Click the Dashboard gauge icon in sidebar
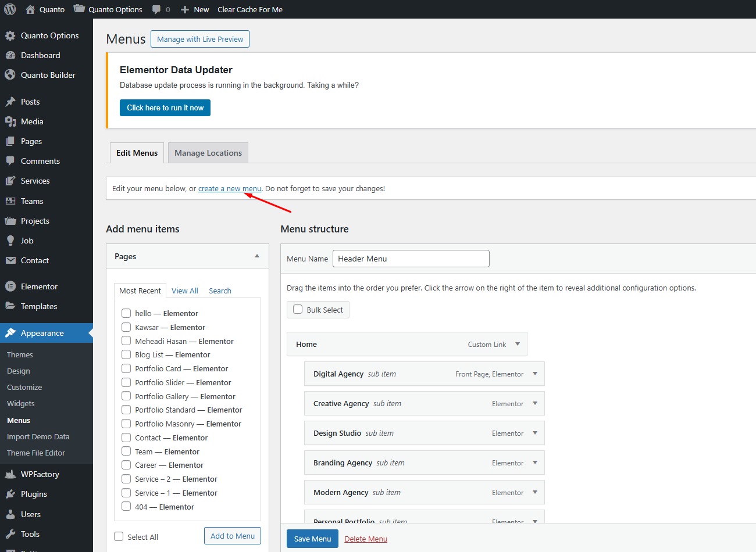 10,55
